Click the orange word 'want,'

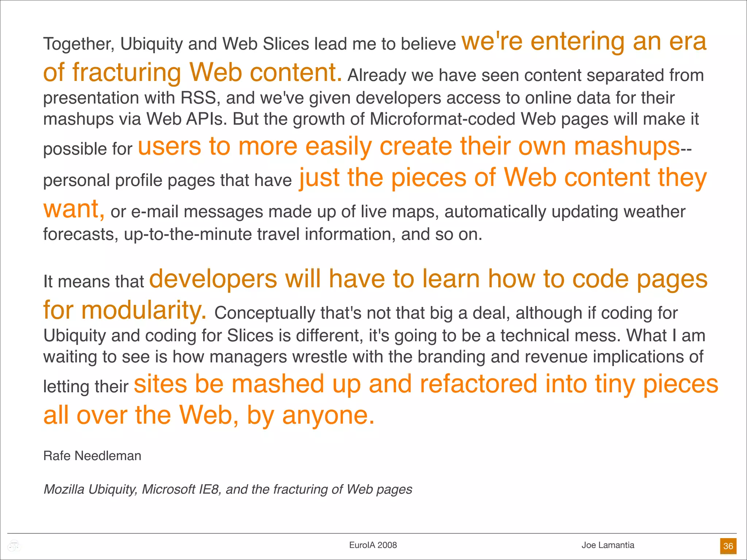click(x=74, y=210)
